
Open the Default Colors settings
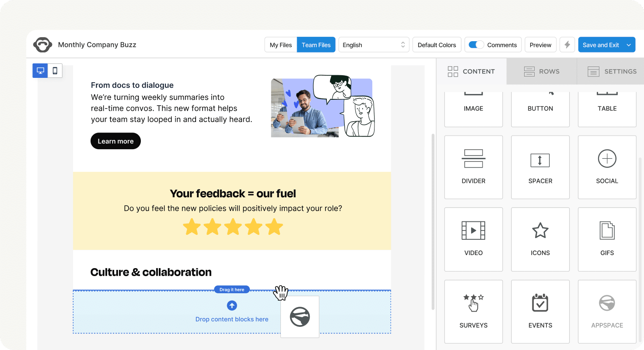437,45
